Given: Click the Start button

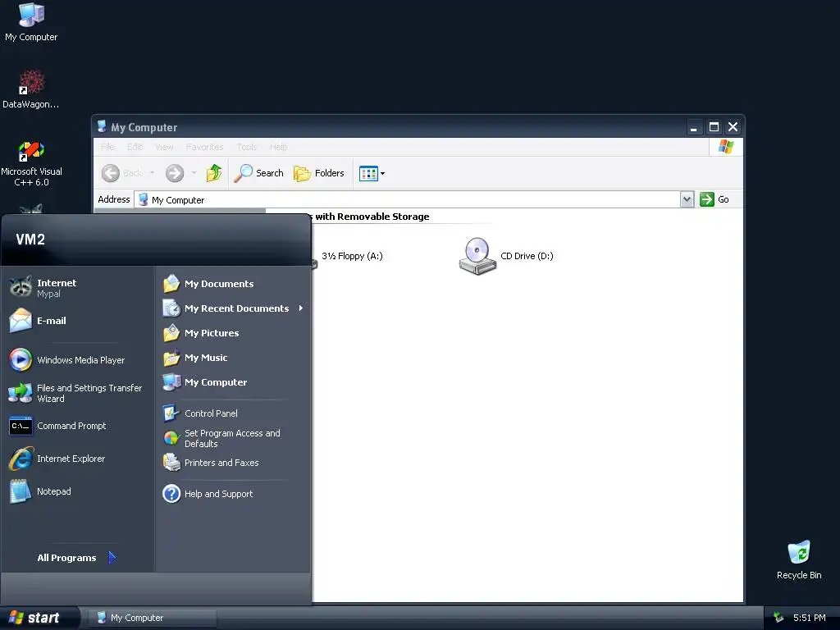Looking at the screenshot, I should [35, 618].
